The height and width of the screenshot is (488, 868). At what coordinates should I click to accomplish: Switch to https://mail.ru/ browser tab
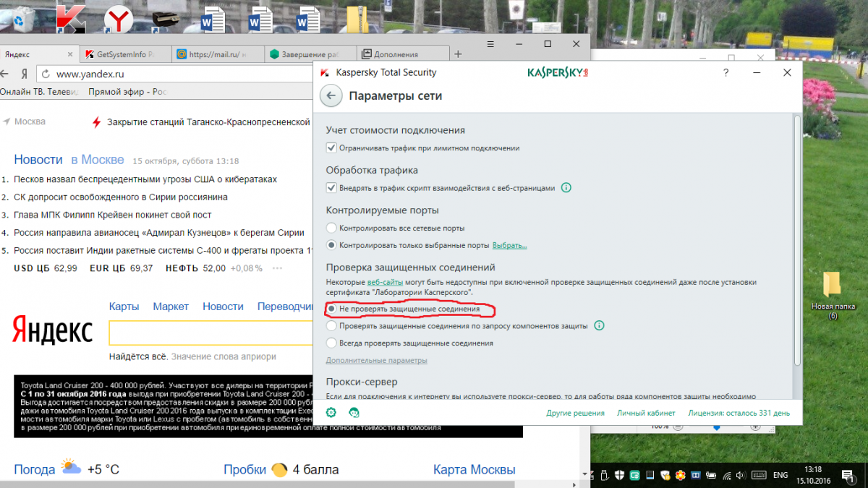point(218,54)
